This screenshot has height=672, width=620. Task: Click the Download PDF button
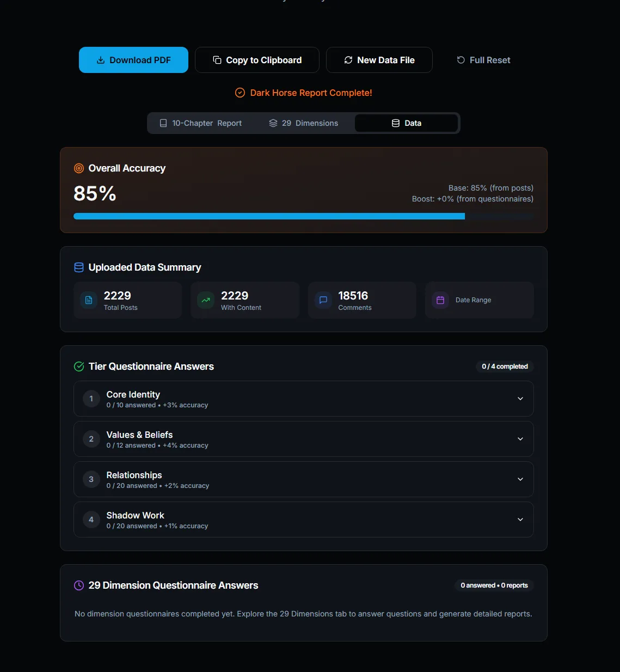click(133, 60)
